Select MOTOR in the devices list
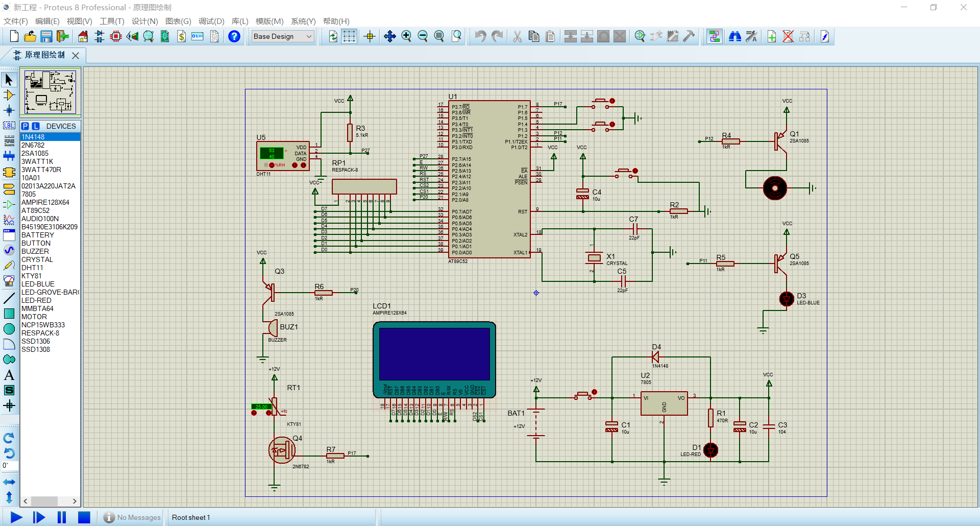This screenshot has width=980, height=526. (50, 317)
